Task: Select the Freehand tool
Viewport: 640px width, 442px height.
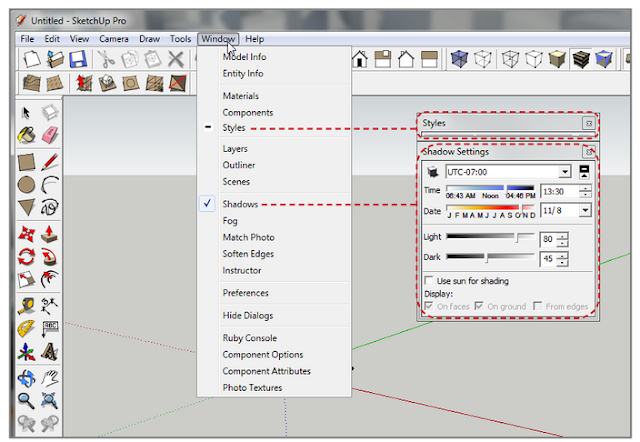Action: coord(49,207)
